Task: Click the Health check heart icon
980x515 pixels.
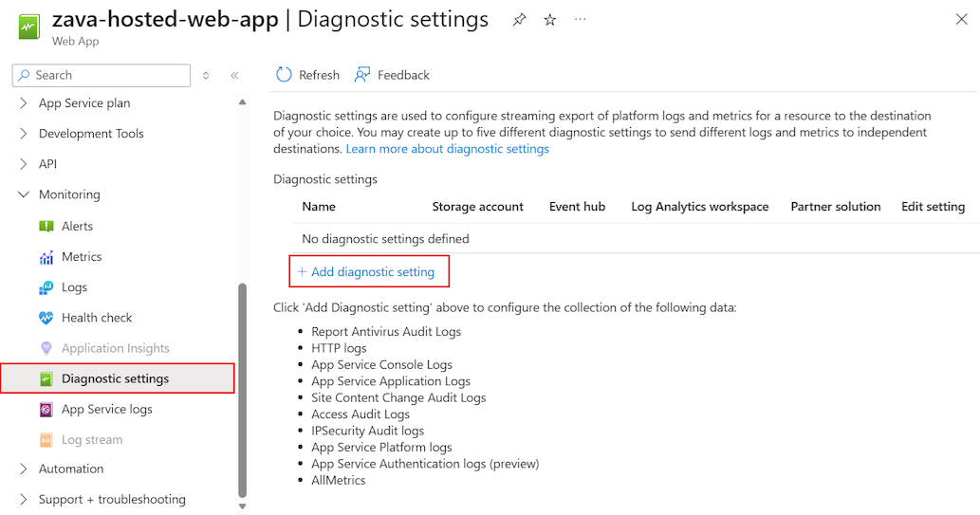Action: click(x=46, y=318)
